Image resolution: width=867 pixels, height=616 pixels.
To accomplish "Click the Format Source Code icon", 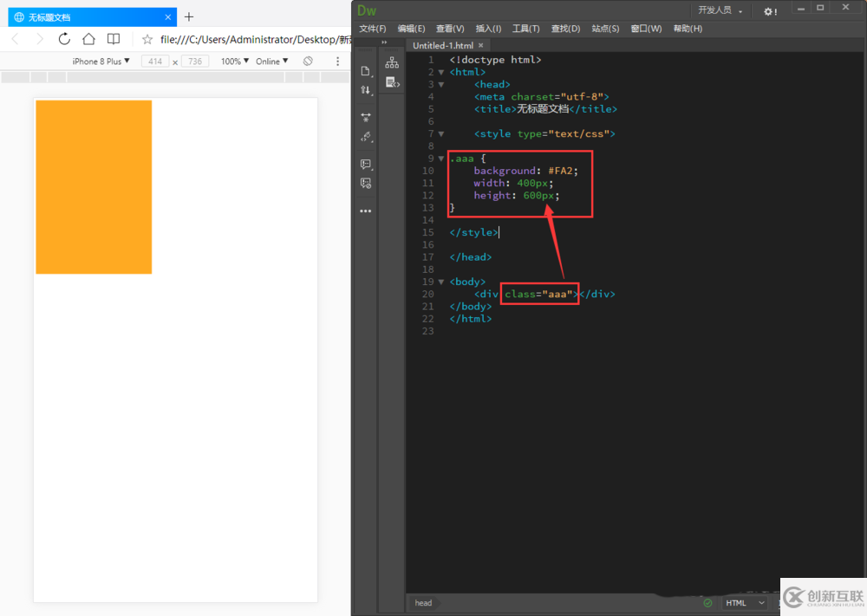I will coord(366,137).
